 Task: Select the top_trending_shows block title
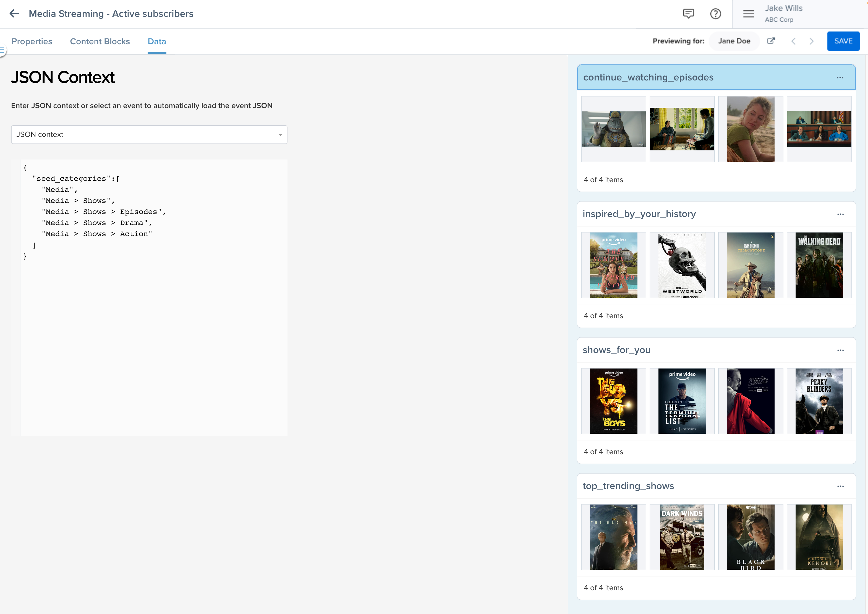628,486
